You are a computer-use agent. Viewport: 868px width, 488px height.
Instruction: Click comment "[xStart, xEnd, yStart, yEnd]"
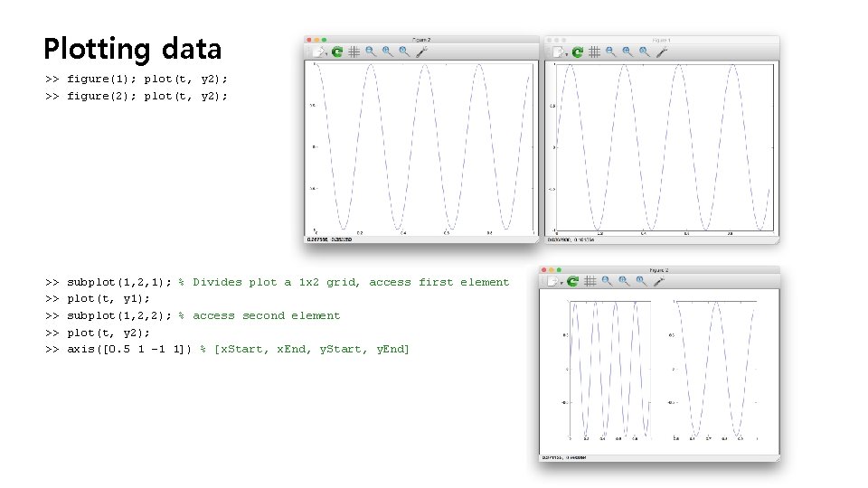click(312, 349)
